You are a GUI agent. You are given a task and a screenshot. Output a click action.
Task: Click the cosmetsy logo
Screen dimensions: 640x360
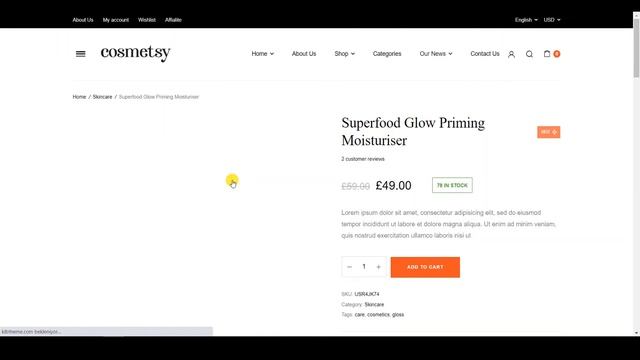click(x=135, y=53)
